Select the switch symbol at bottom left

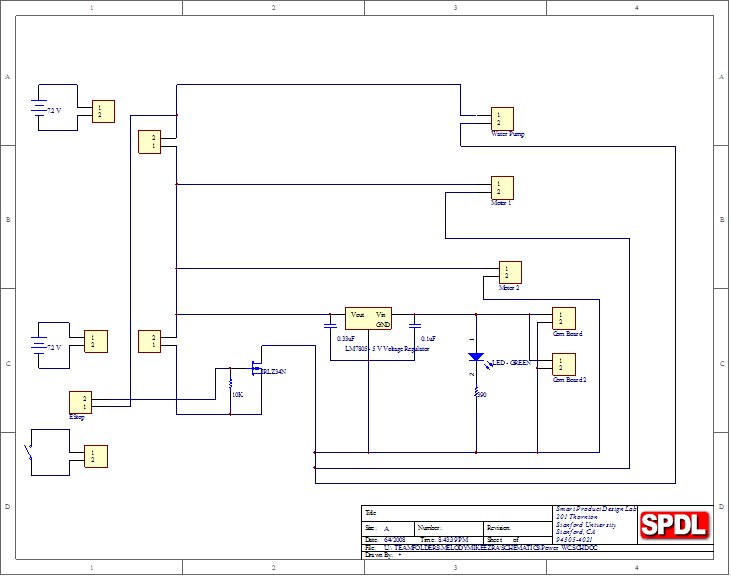point(31,455)
